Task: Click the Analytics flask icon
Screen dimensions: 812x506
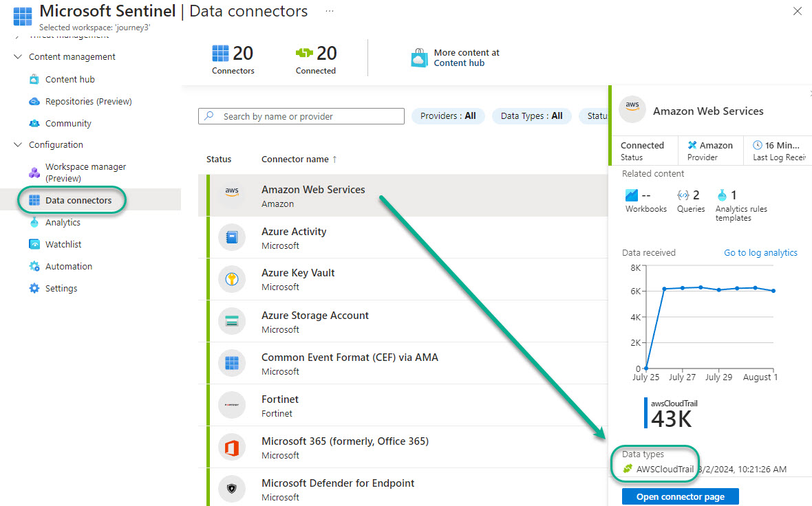Action: pyautogui.click(x=34, y=223)
